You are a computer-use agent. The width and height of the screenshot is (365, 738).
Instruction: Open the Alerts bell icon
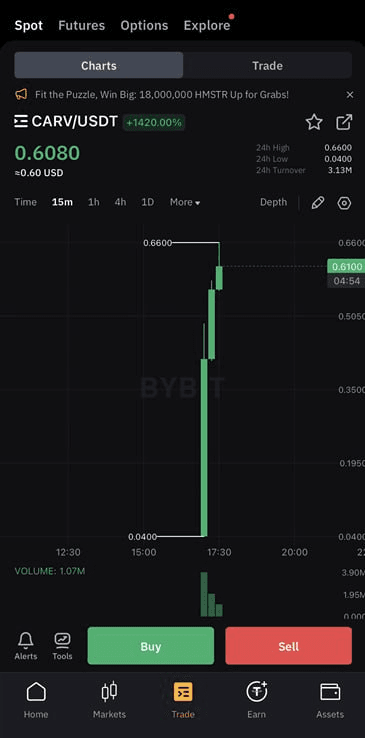[25, 641]
